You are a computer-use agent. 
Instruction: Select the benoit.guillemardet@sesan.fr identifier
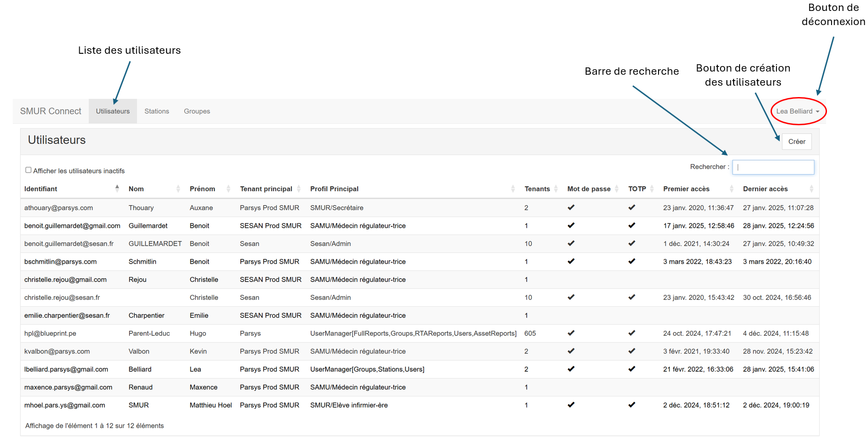tap(69, 244)
